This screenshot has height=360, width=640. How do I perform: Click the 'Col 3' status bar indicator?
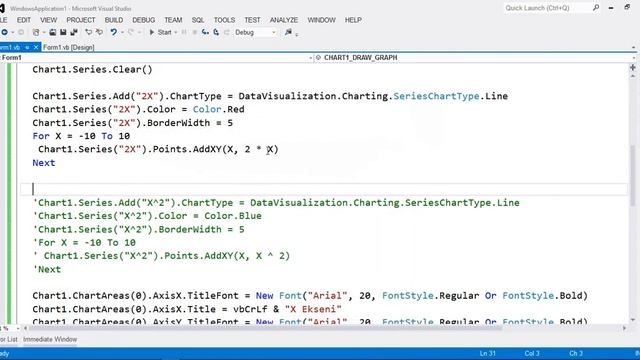(x=532, y=353)
